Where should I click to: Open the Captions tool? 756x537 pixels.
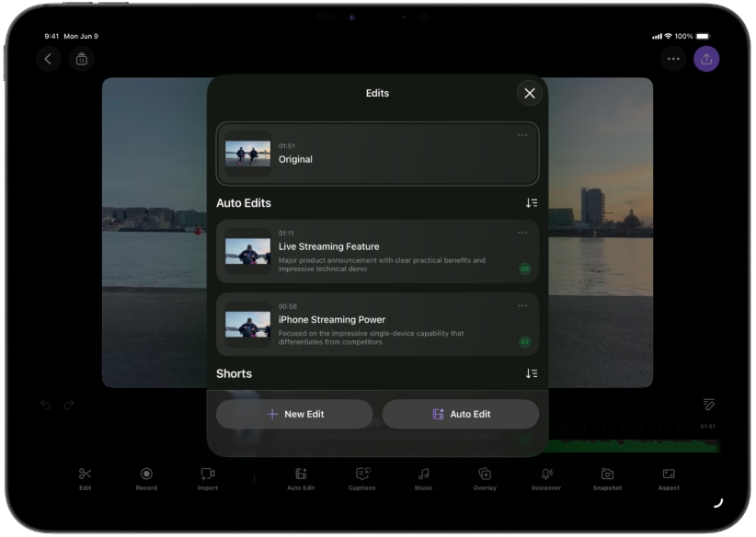(x=362, y=479)
